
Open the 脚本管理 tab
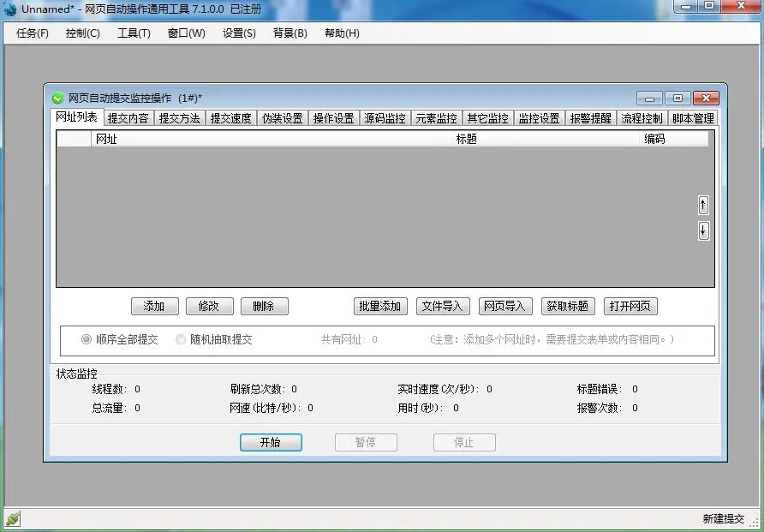(x=693, y=118)
